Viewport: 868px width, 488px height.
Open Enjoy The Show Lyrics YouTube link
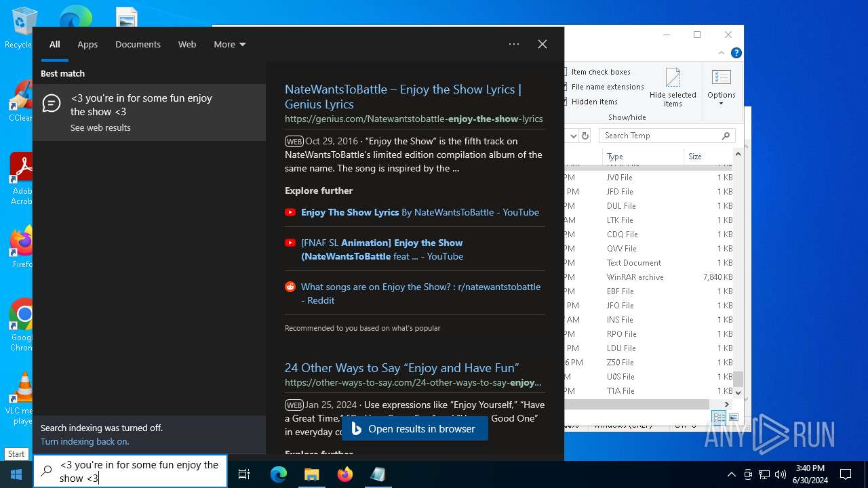[420, 212]
